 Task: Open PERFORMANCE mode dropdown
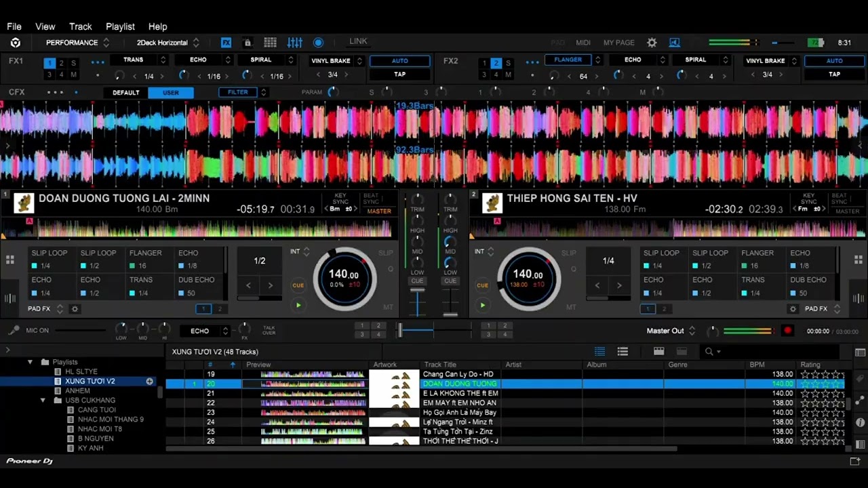click(x=77, y=43)
